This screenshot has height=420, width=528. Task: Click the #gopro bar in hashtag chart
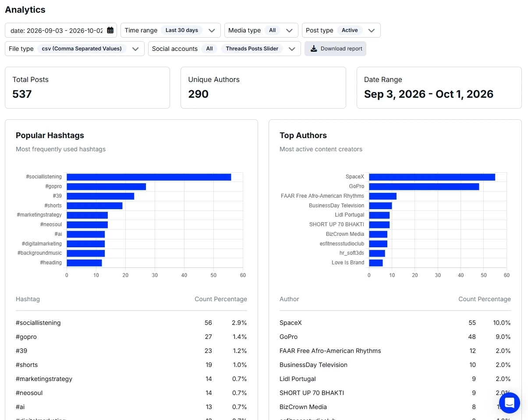pos(106,187)
